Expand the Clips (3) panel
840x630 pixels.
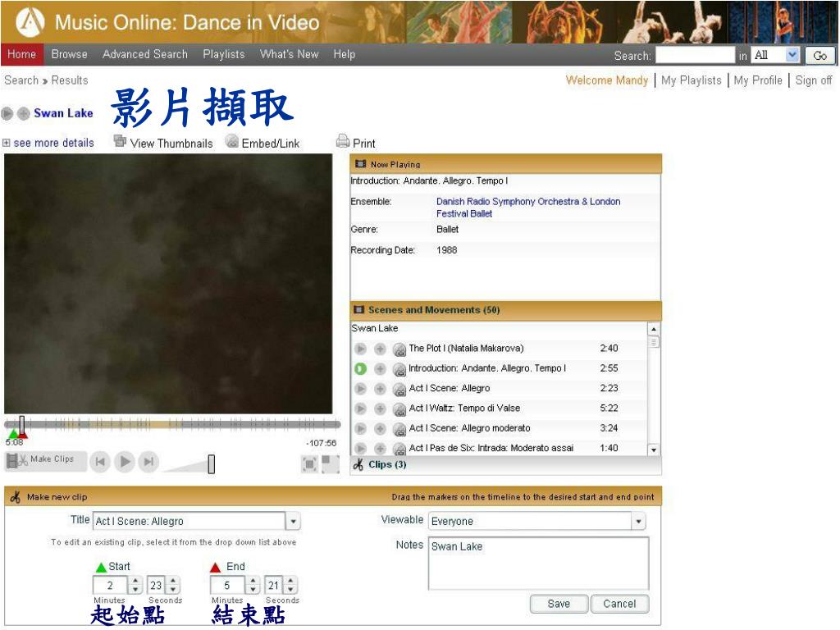tap(505, 464)
